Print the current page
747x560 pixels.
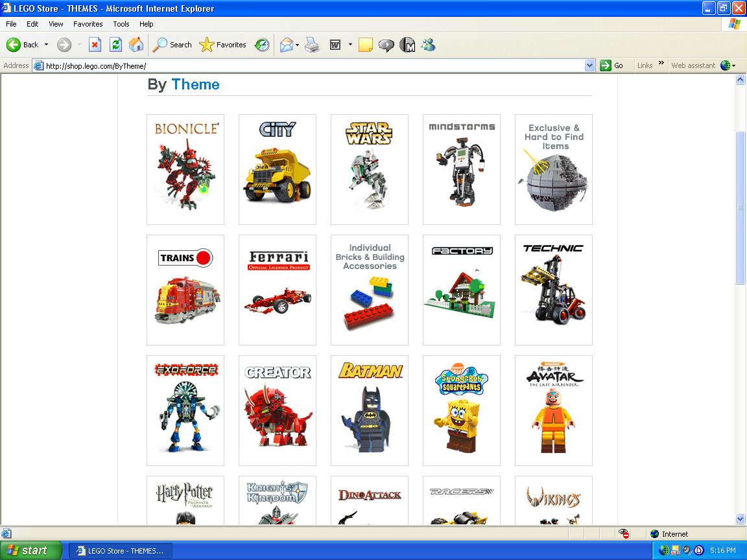(x=311, y=45)
